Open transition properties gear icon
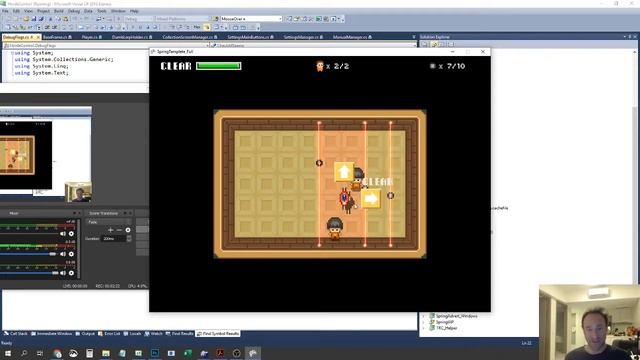Screen dimensions: 640x360 click(128, 230)
